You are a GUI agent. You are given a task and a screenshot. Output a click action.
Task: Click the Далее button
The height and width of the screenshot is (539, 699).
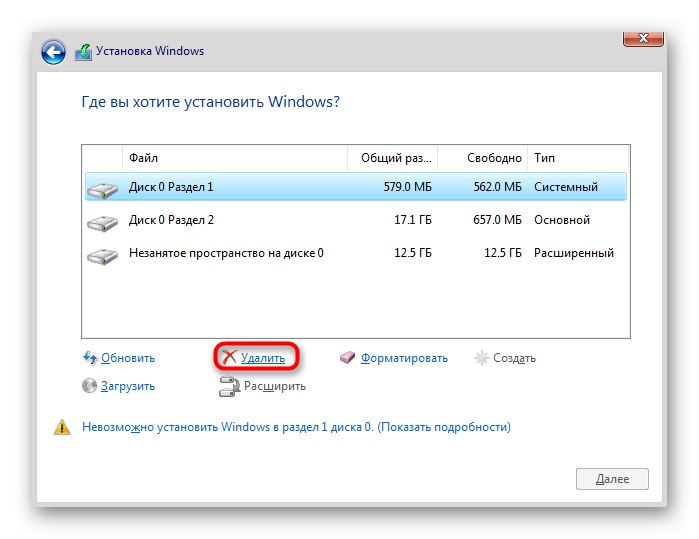(612, 479)
